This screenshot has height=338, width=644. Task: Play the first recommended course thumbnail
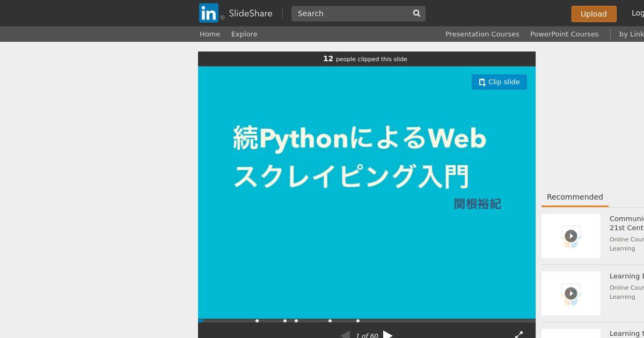click(x=571, y=236)
